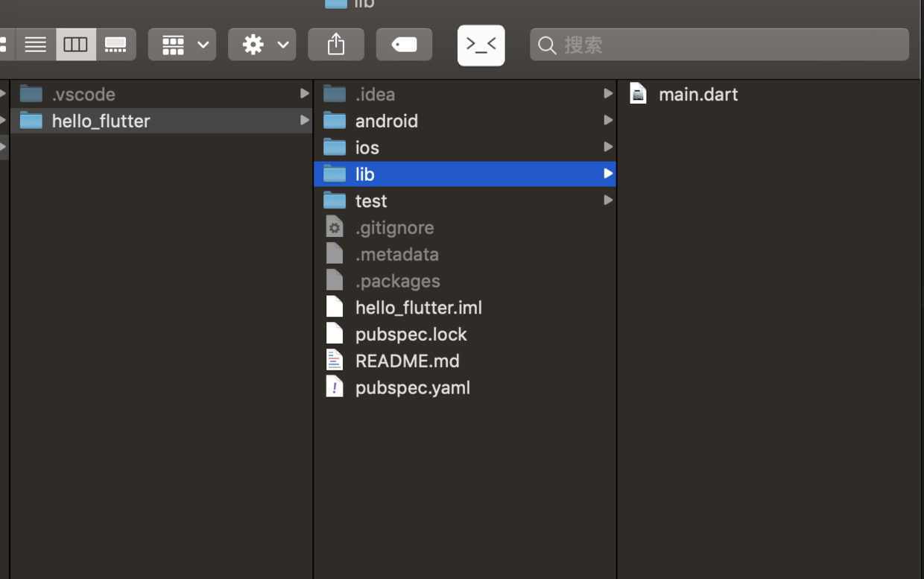Select README.md file

[465, 361]
